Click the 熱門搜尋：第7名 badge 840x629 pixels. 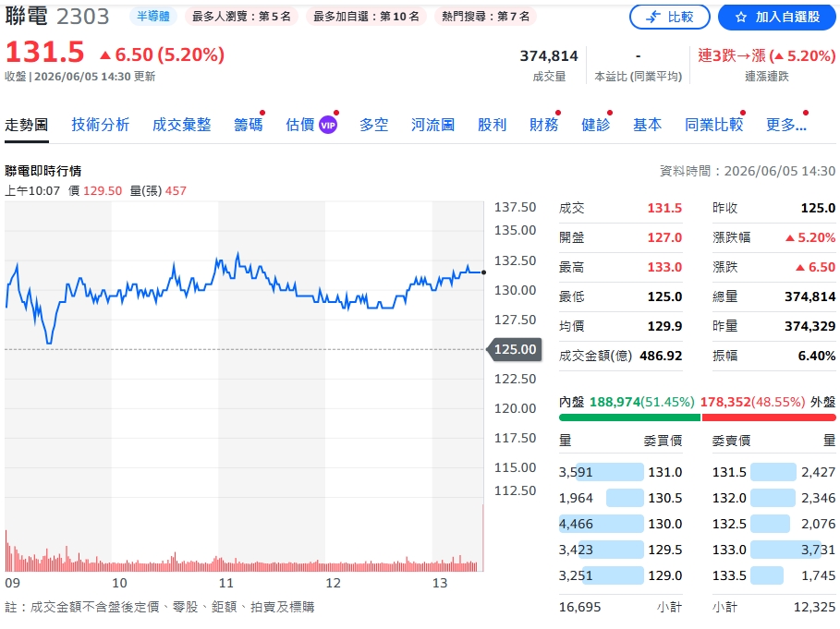tap(486, 17)
